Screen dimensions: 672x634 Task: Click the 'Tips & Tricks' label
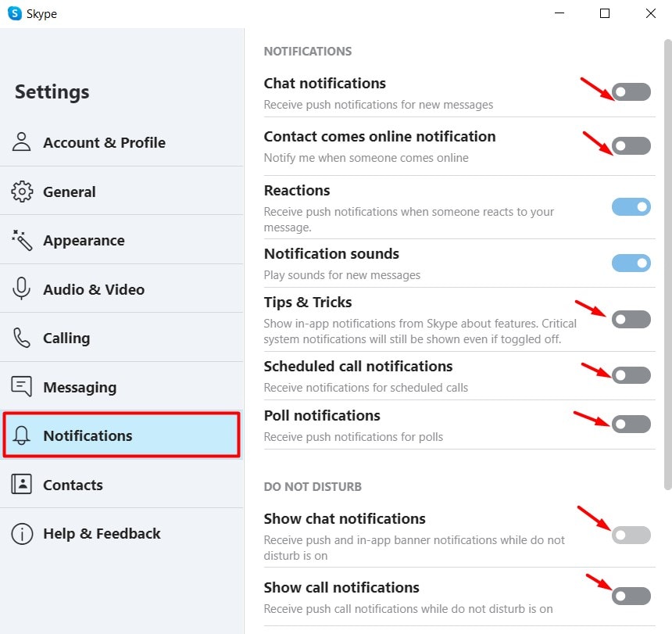(x=308, y=303)
